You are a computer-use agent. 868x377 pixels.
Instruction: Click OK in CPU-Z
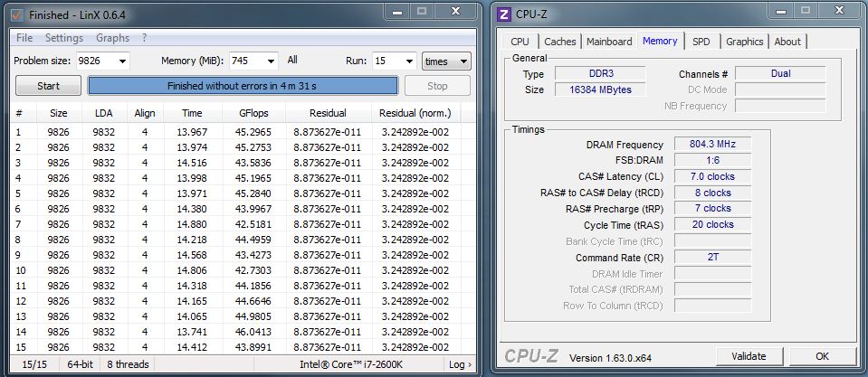821,356
